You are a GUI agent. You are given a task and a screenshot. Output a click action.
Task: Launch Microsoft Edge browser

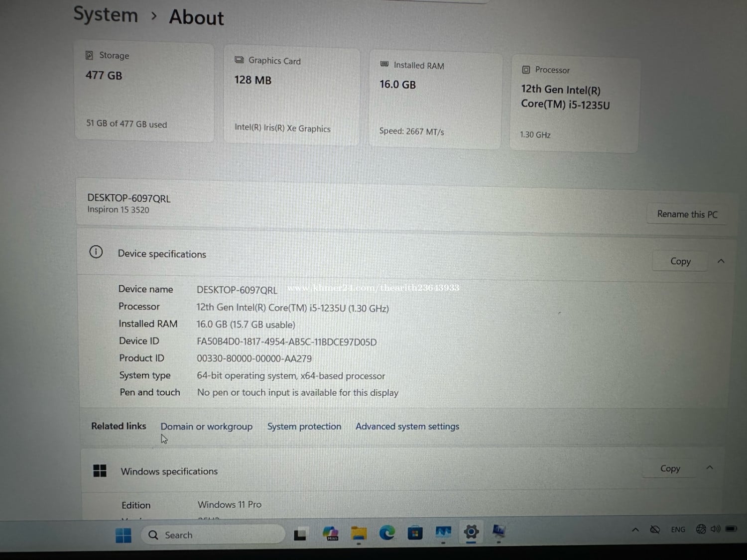click(x=387, y=533)
